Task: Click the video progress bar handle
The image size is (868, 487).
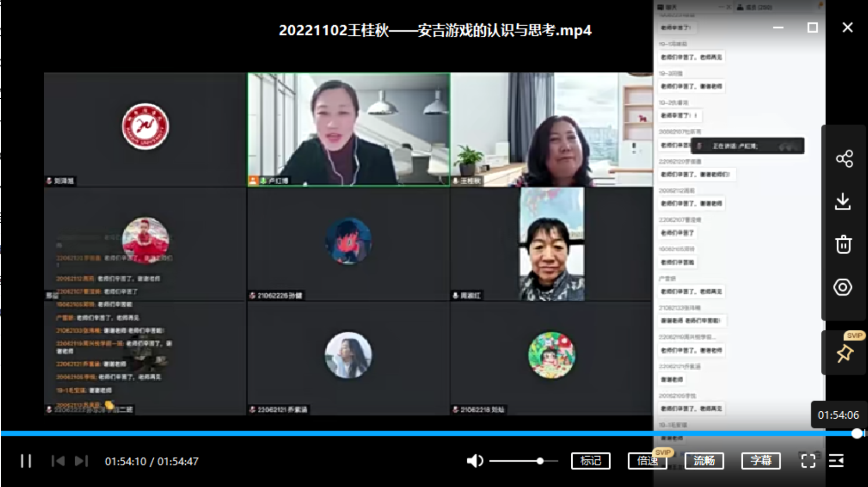Action: coord(857,433)
